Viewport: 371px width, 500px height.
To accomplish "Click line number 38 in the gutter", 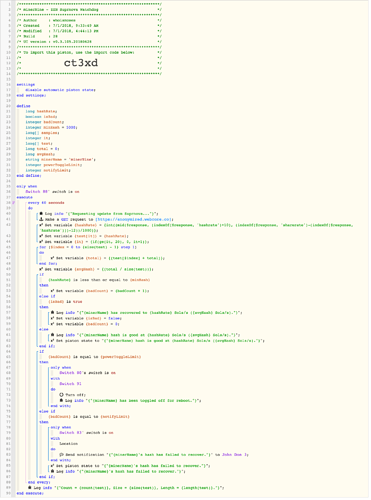I will [x=9, y=203].
